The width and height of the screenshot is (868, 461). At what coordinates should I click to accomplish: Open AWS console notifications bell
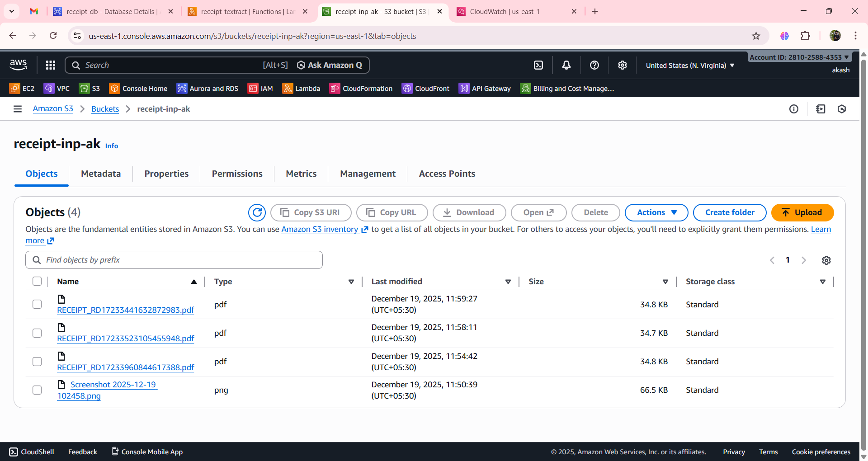(566, 65)
